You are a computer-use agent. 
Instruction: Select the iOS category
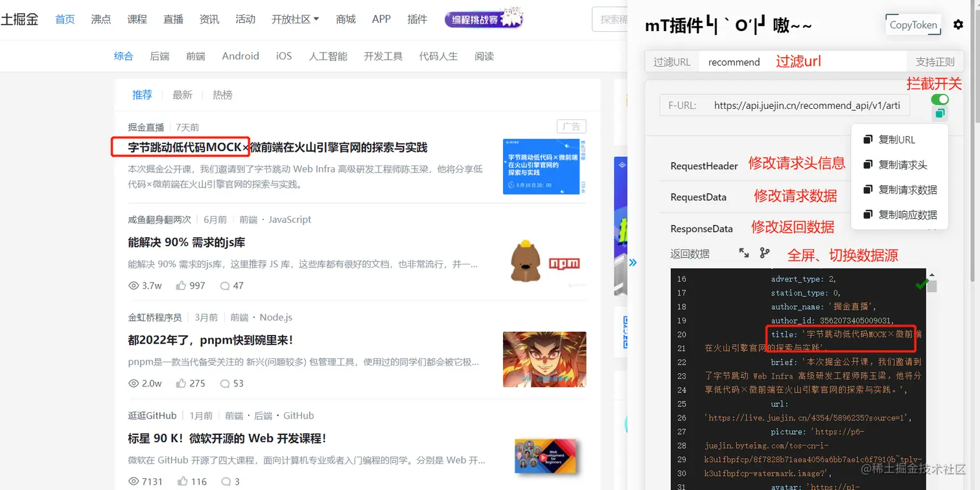pyautogui.click(x=284, y=56)
